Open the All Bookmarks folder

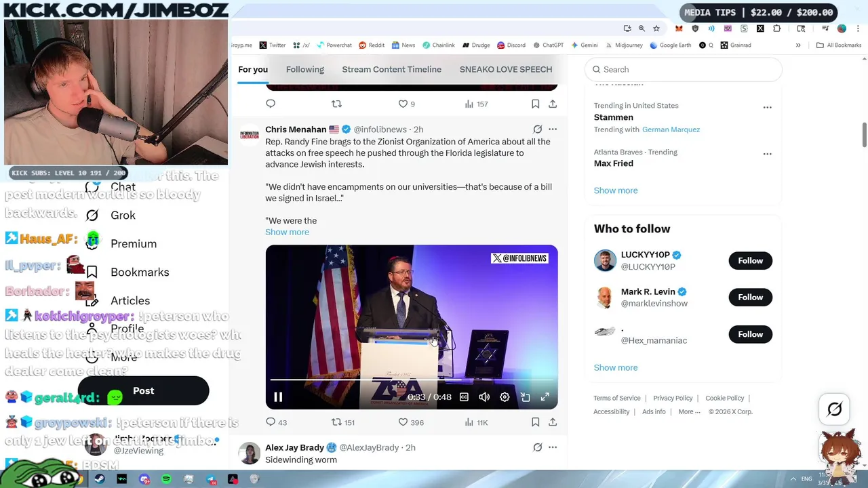[x=839, y=45]
